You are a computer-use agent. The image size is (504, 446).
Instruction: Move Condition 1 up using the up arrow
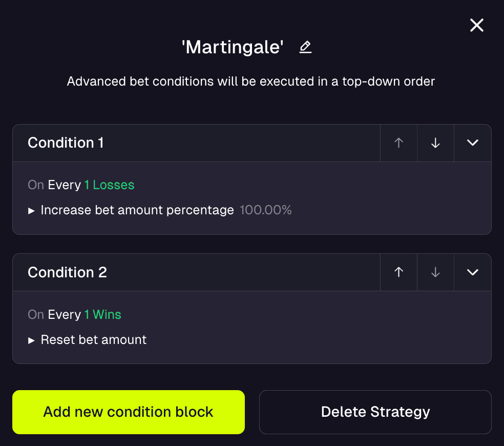tap(398, 143)
